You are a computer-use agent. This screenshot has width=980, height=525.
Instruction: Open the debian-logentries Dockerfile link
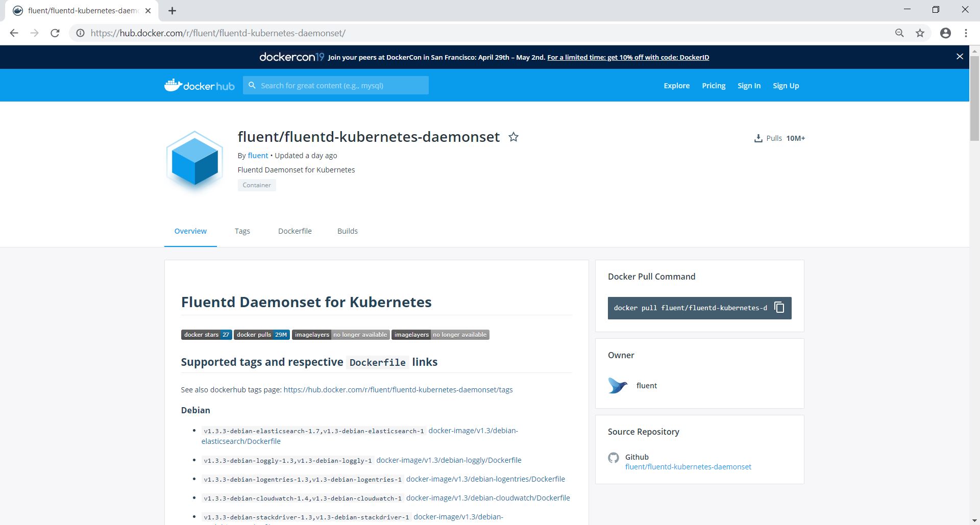pos(485,479)
